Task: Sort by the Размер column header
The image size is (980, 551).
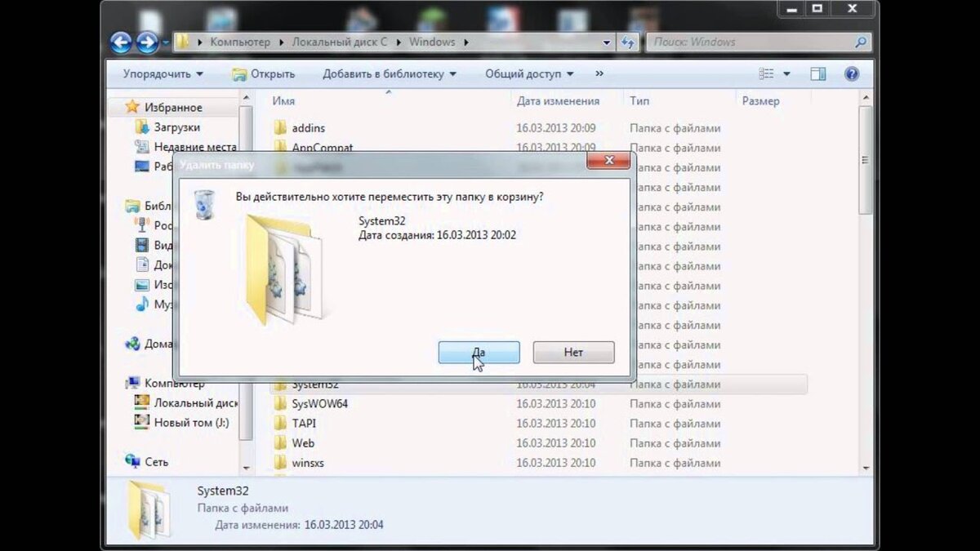Action: click(760, 101)
